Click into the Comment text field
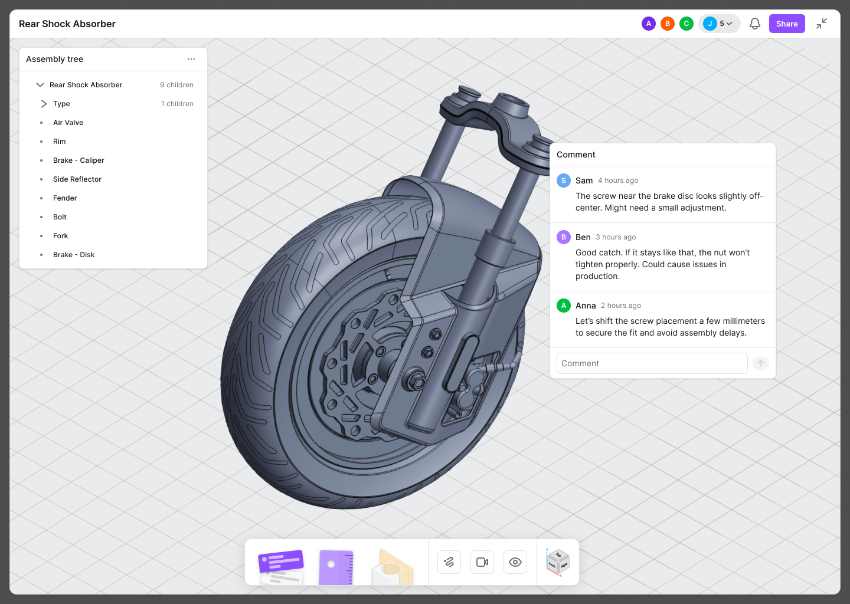This screenshot has height=604, width=850. 651,363
